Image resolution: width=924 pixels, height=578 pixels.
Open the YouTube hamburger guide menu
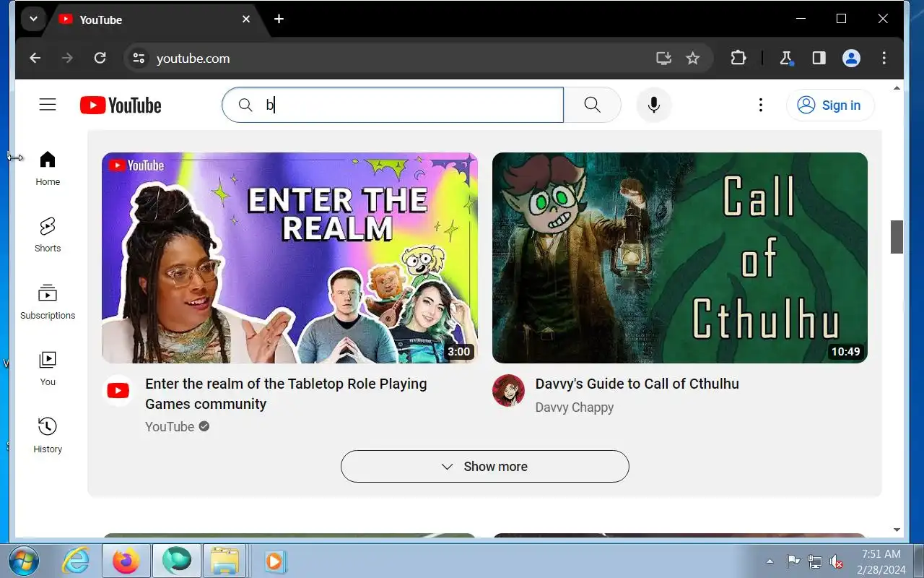(x=48, y=105)
